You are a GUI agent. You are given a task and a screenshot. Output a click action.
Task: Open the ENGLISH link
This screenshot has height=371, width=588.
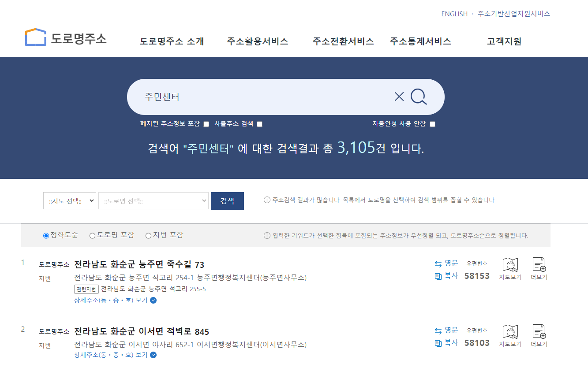pyautogui.click(x=454, y=14)
